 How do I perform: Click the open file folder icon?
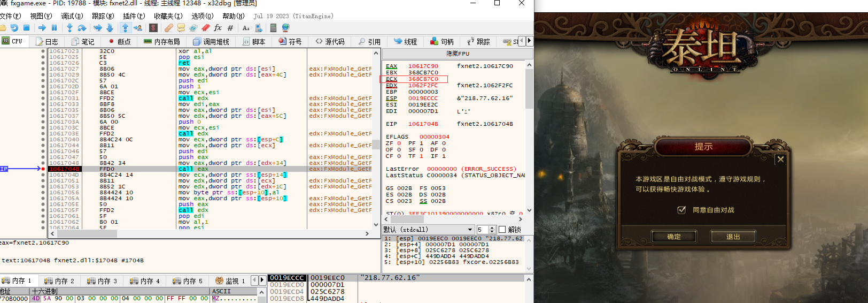click(x=3, y=28)
